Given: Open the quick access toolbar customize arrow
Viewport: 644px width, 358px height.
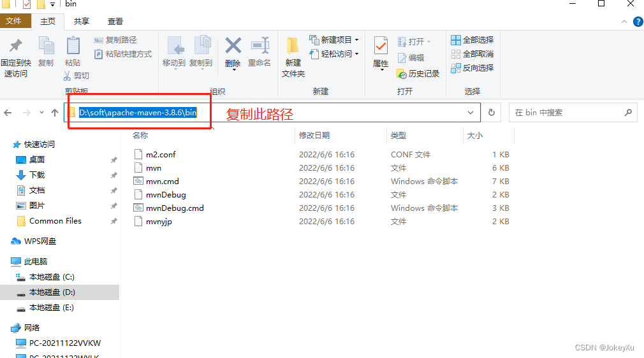Looking at the screenshot, I should (x=52, y=4).
